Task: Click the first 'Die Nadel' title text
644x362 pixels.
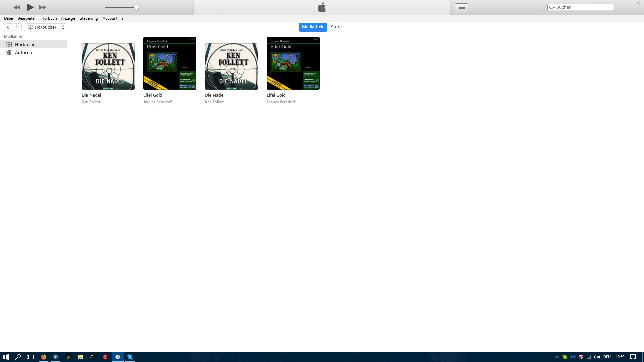Action: [x=91, y=95]
